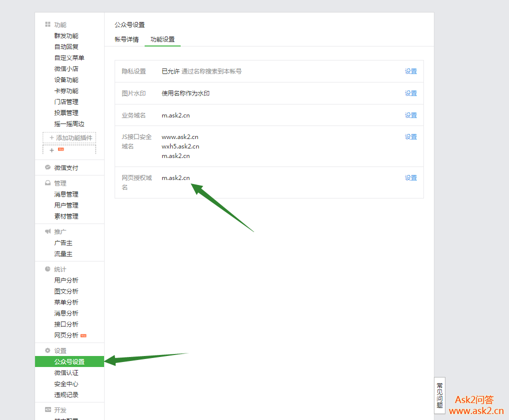The image size is (509, 420).
Task: Switch to the 帐号详情 tab
Action: (x=127, y=39)
